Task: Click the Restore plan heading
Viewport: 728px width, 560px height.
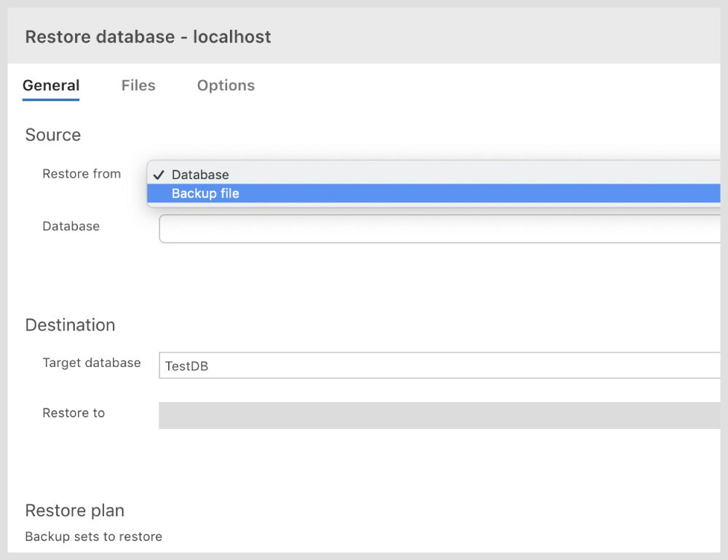Action: [x=74, y=510]
